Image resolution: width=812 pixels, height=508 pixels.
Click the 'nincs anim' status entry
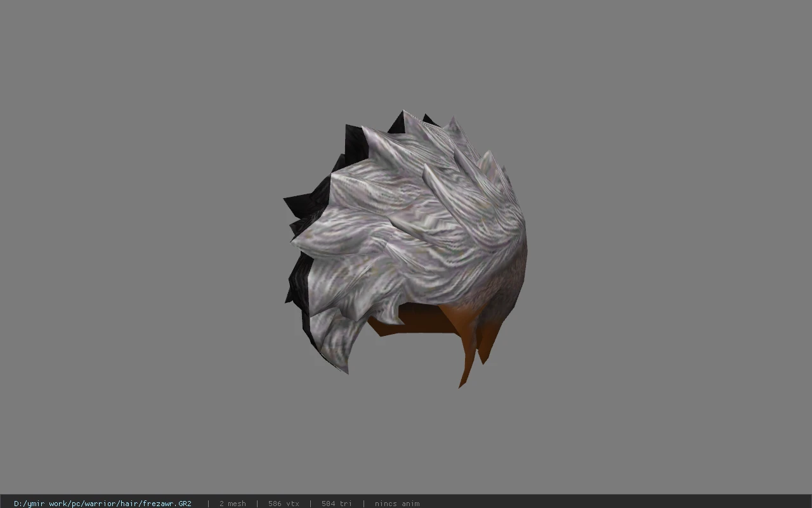click(397, 504)
